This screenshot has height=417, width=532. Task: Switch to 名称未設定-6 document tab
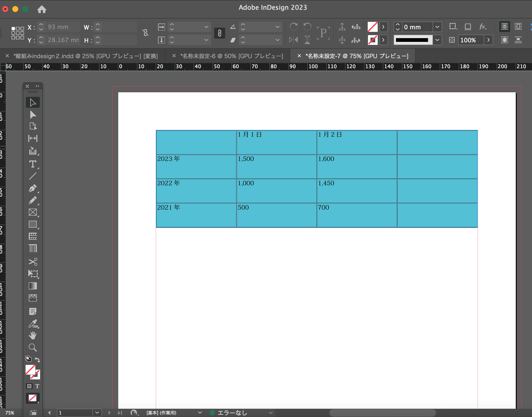[232, 56]
